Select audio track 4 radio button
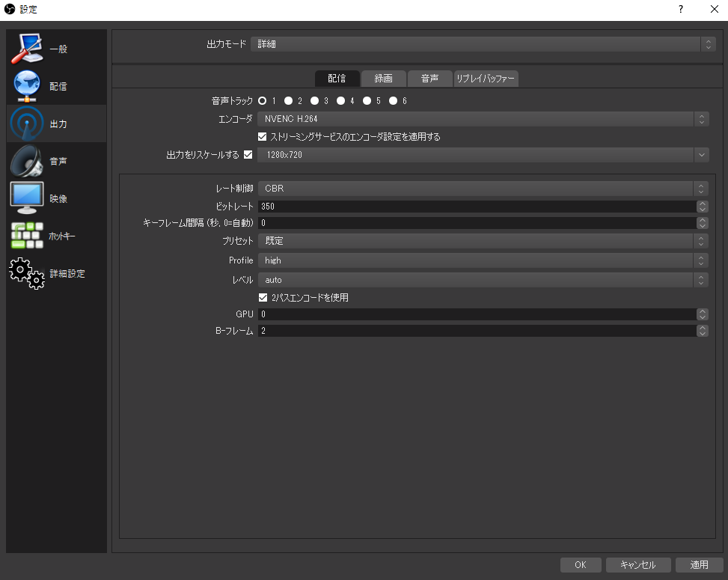The height and width of the screenshot is (580, 728). point(340,101)
